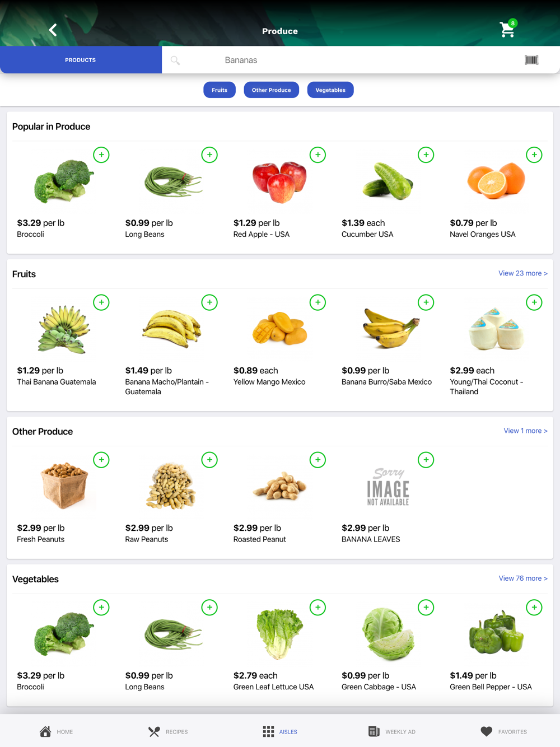Add Fresh Peanuts to cart
The height and width of the screenshot is (747, 560).
point(101,460)
